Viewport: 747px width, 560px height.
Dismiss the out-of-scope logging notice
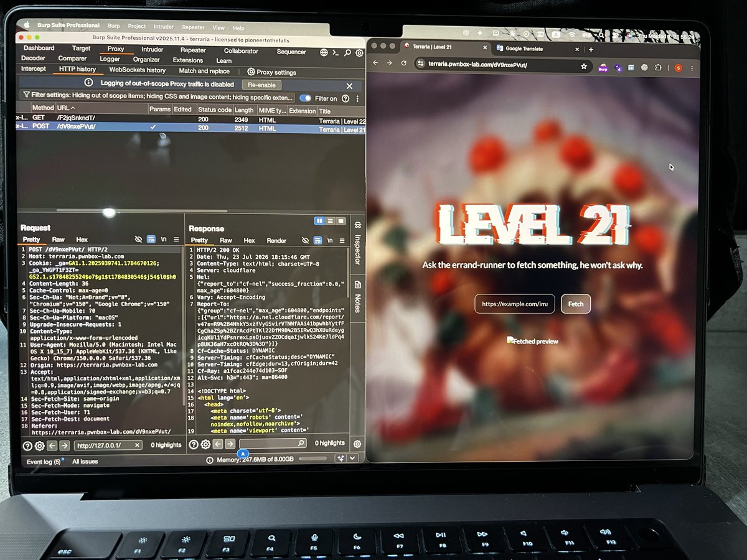point(349,86)
